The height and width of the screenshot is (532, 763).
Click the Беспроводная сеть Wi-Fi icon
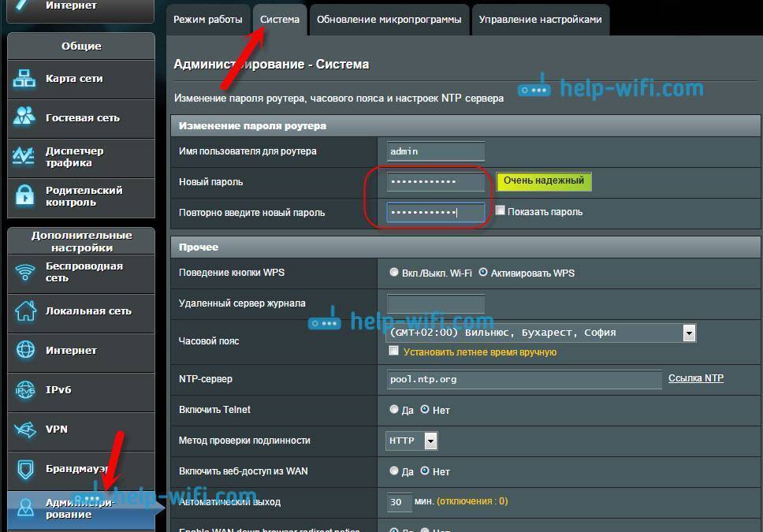[25, 273]
